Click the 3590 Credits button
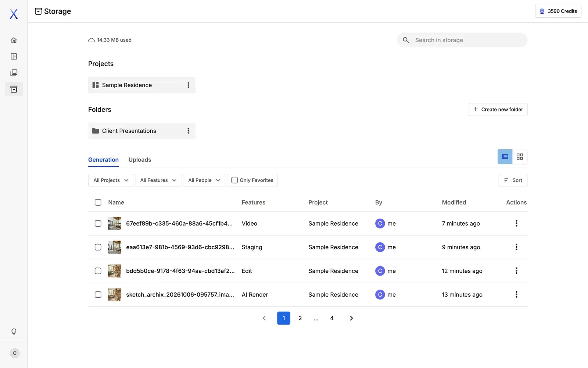 (558, 11)
